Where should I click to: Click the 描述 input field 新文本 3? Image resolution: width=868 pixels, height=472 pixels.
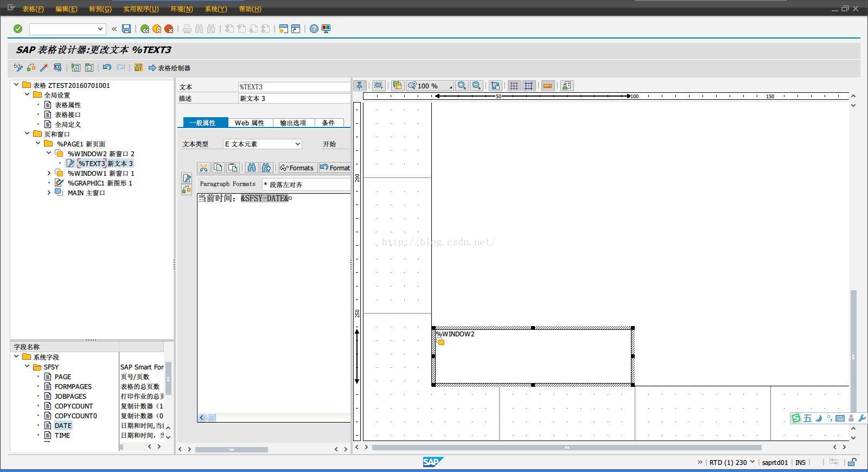pos(295,98)
